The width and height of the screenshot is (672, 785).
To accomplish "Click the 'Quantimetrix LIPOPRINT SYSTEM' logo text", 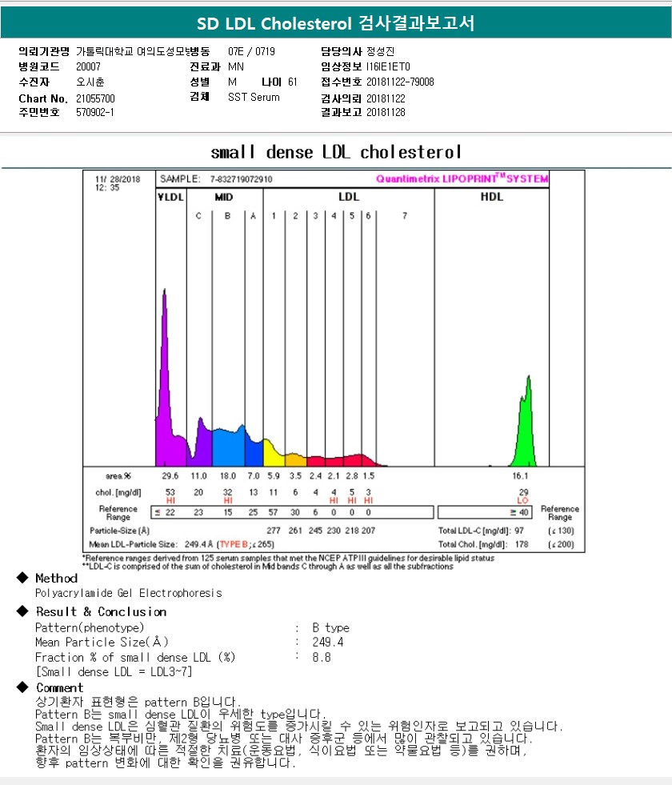I will (462, 178).
